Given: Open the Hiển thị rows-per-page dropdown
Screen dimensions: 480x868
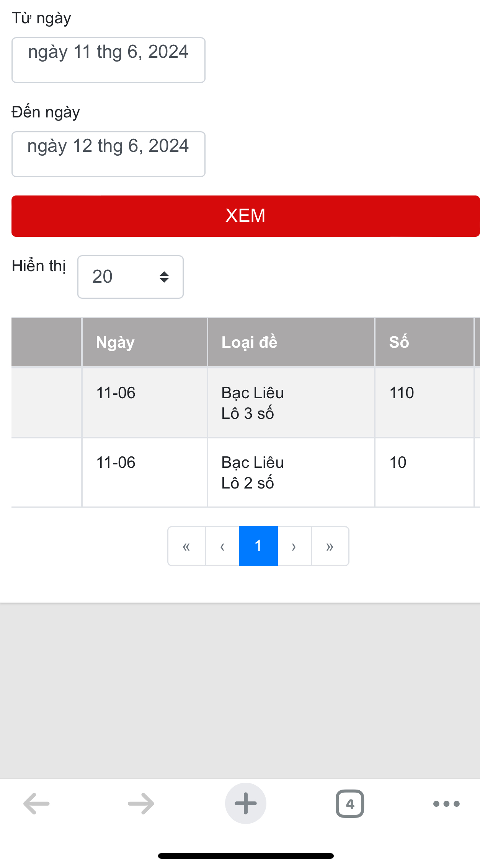Looking at the screenshot, I should point(130,277).
